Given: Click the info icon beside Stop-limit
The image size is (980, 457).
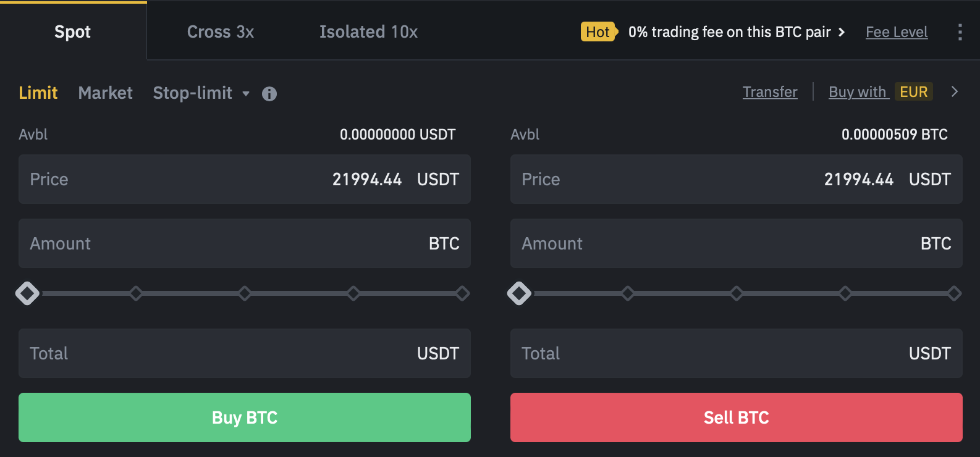Looking at the screenshot, I should click(x=269, y=94).
